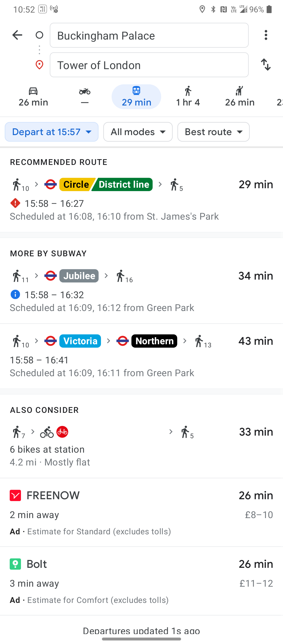
Task: Select the Victoria and Northern line route
Action: (x=141, y=357)
